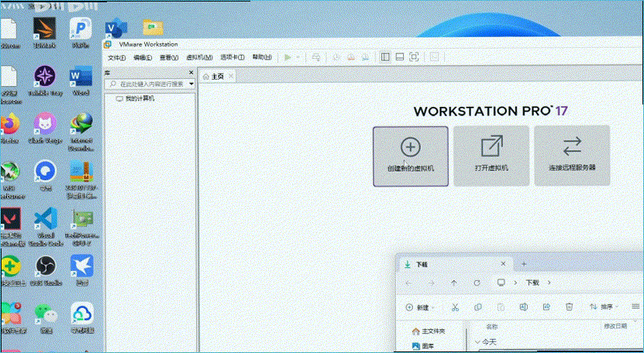Open the dropdown arrow beside the power-on play icon
This screenshot has width=644, height=353.
point(298,57)
